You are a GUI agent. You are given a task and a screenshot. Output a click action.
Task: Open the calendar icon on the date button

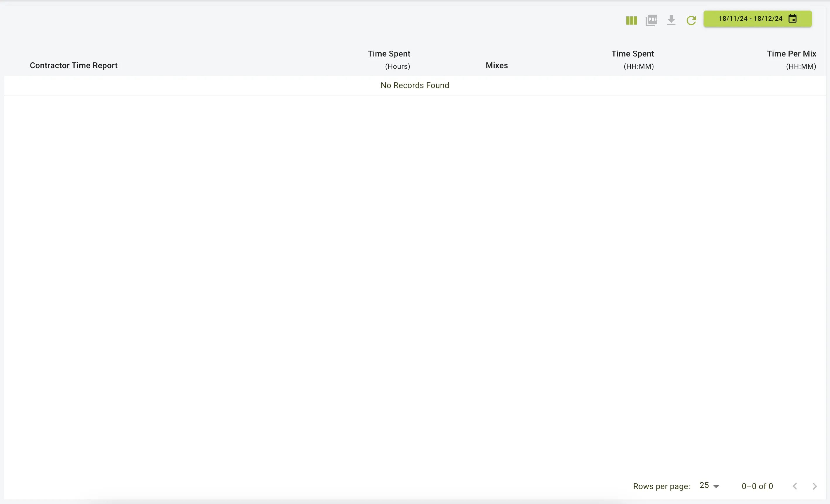793,18
